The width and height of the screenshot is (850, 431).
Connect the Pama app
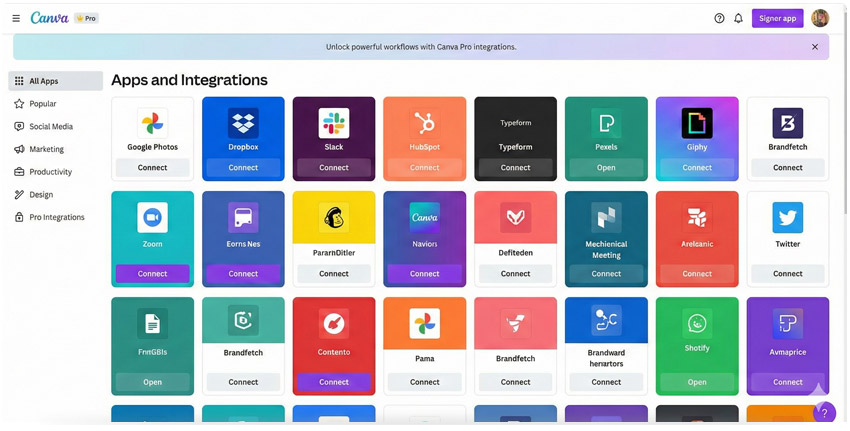[x=424, y=382]
